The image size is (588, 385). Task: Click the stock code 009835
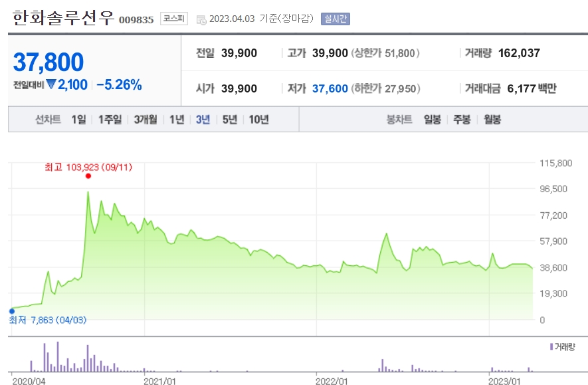tap(136, 19)
